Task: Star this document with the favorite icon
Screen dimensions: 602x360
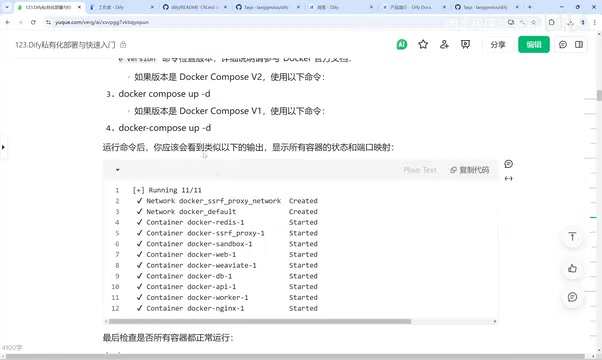Action: tap(423, 45)
